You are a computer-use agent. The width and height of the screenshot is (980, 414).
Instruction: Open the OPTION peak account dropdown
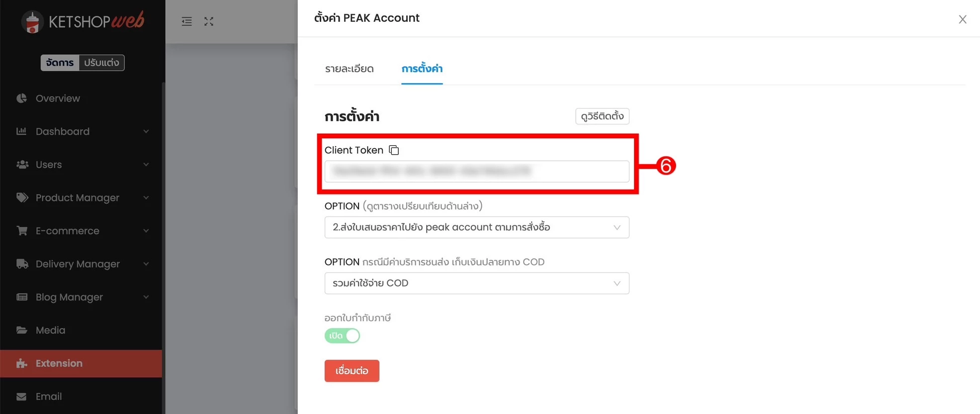477,227
